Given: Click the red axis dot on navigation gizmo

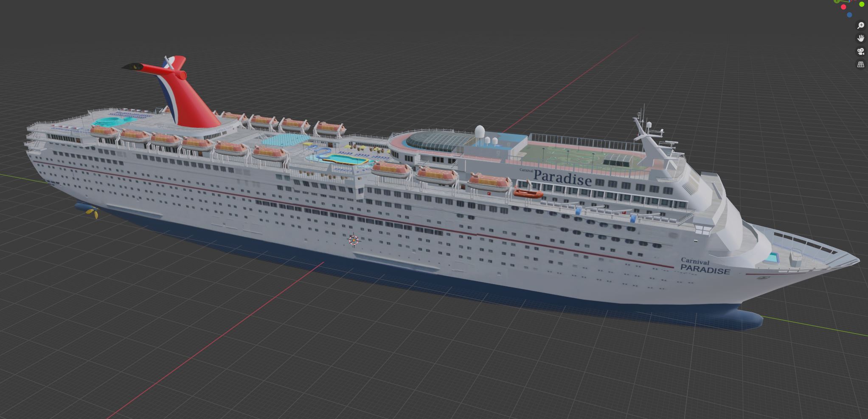Looking at the screenshot, I should [x=843, y=7].
